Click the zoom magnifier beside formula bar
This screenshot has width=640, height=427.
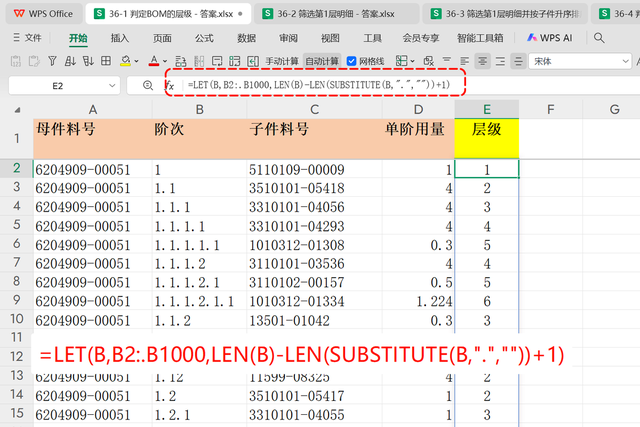[x=148, y=85]
